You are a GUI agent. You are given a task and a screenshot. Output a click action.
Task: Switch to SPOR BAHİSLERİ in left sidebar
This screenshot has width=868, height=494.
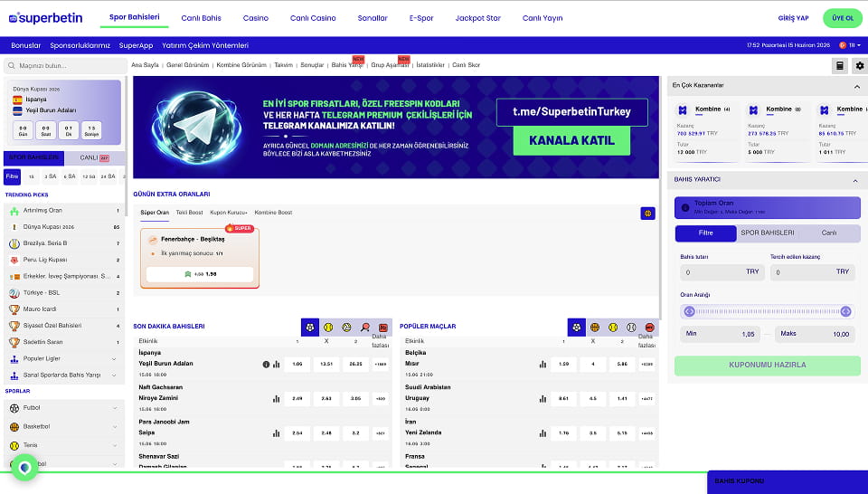click(33, 157)
